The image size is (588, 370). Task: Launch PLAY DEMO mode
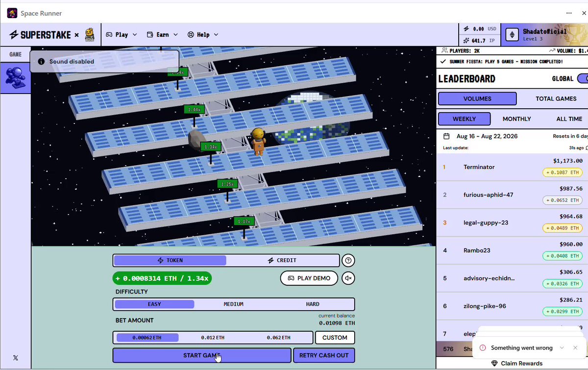point(309,278)
